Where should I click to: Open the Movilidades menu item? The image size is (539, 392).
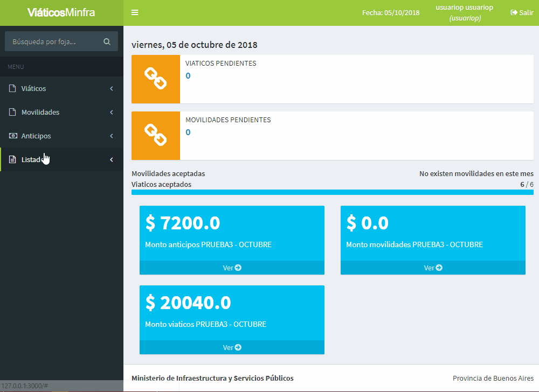click(x=40, y=113)
